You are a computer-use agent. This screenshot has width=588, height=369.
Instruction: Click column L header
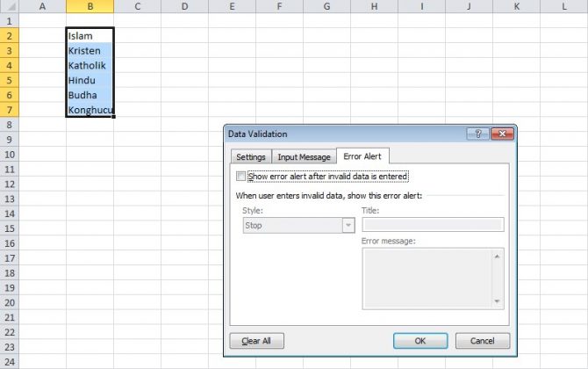[563, 7]
